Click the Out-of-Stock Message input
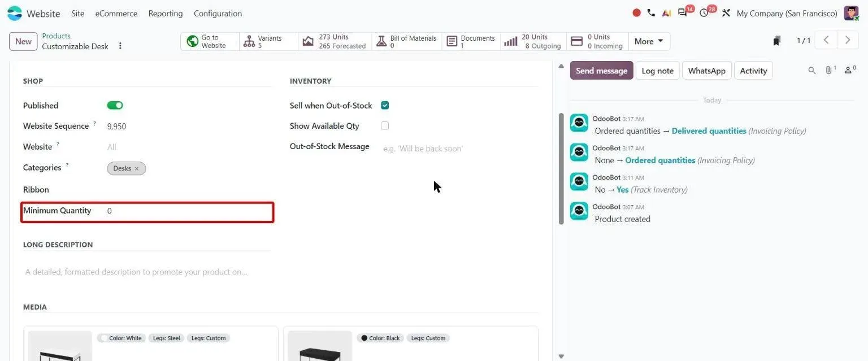 tap(460, 149)
